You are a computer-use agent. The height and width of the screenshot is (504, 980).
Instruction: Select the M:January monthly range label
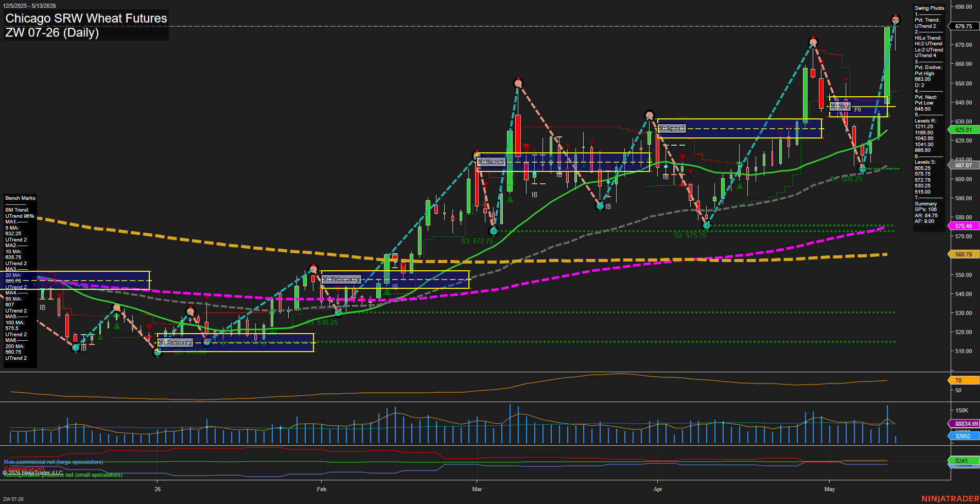click(x=176, y=342)
